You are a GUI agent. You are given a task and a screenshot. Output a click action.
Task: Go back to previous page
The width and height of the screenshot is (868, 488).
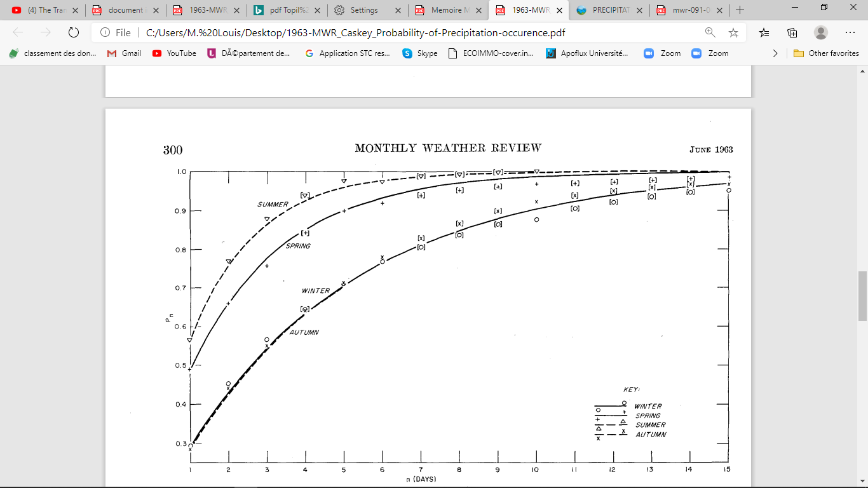tap(18, 32)
